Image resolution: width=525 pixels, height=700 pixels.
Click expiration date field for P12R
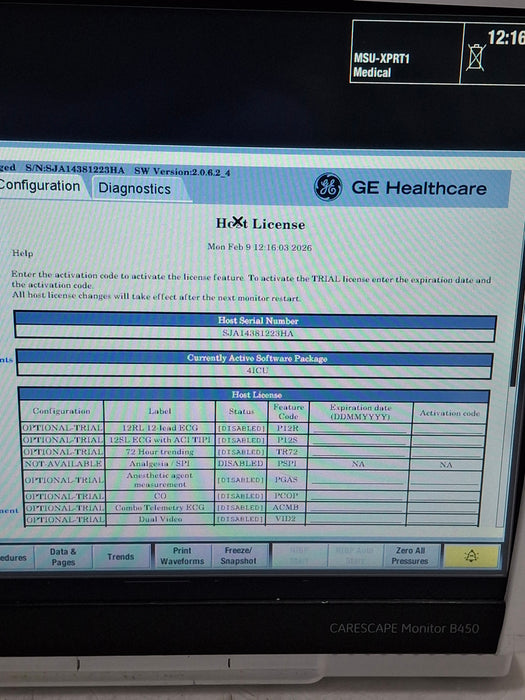click(360, 429)
